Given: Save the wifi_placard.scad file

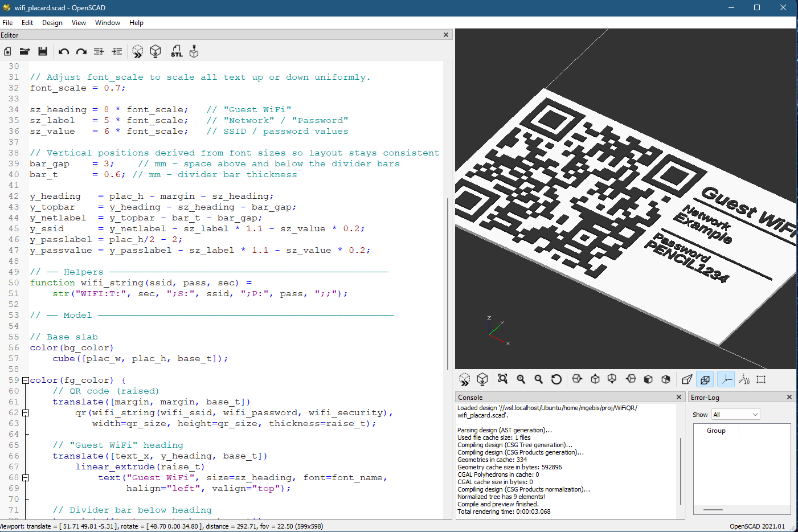Looking at the screenshot, I should pyautogui.click(x=43, y=51).
